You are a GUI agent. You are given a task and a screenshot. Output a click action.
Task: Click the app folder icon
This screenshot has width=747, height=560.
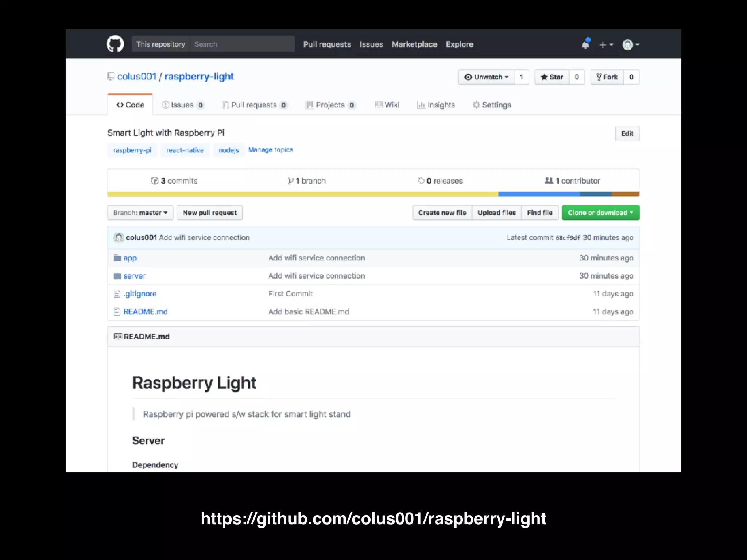(x=117, y=258)
